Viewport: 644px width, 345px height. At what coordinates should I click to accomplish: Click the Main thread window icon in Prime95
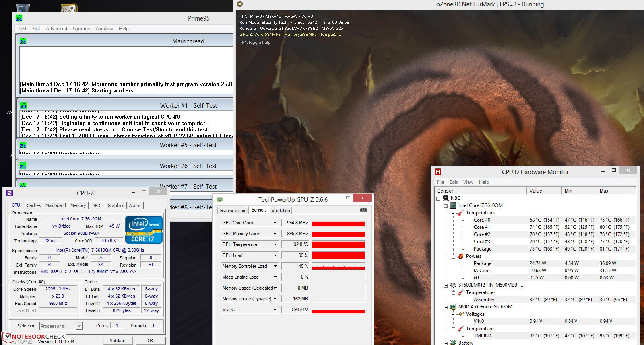(x=23, y=41)
